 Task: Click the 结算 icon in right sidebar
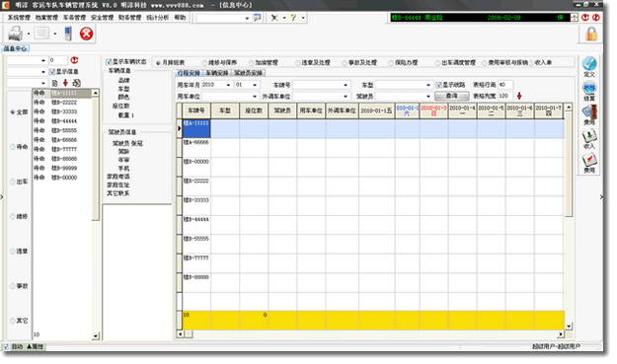pos(589,88)
